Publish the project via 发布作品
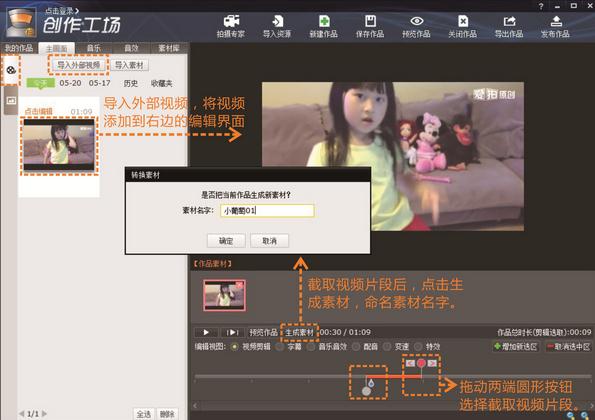Screen dimensions: 595x420 pos(555,26)
